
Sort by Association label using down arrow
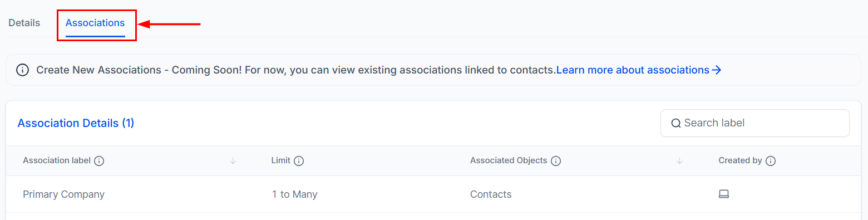233,161
